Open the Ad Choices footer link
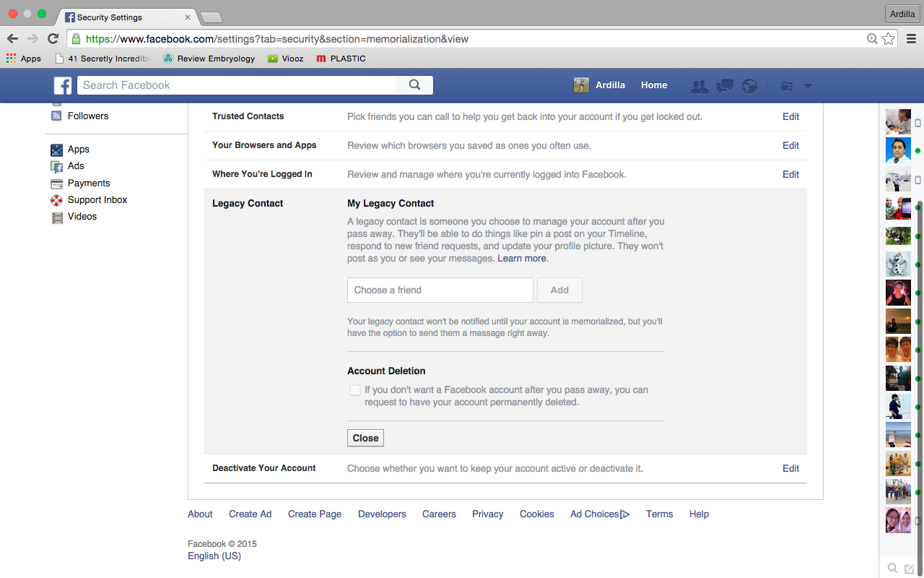Screen dimensions: 924x578 (600, 514)
